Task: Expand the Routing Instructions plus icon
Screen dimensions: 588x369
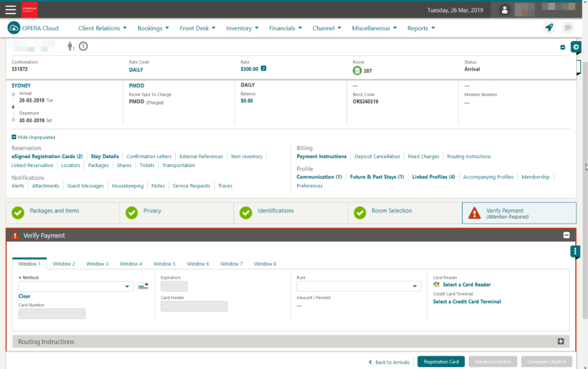Action: pyautogui.click(x=560, y=341)
